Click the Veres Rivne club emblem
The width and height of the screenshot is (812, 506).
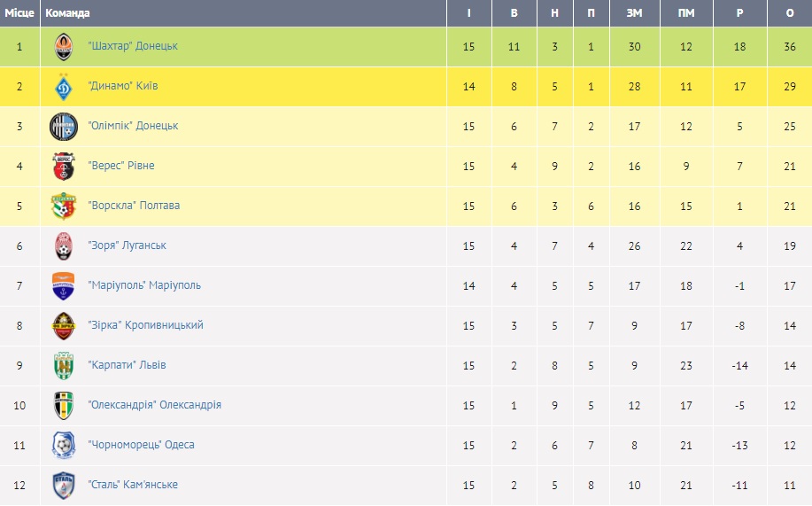[x=63, y=166]
